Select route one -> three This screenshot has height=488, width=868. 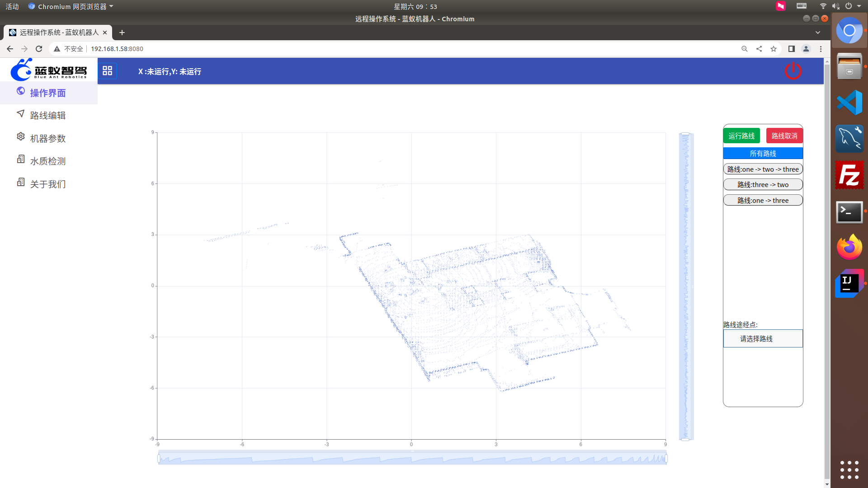763,201
